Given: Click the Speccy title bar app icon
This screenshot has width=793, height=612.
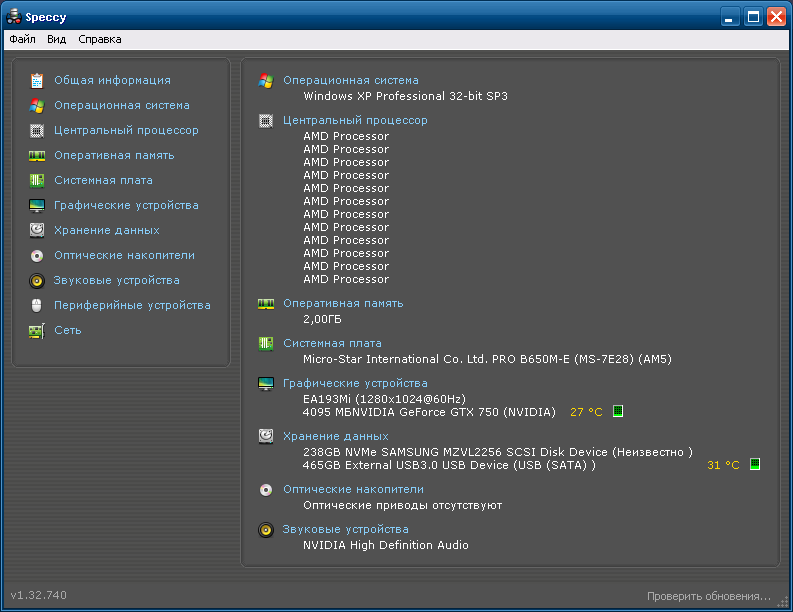Looking at the screenshot, I should (x=14, y=17).
